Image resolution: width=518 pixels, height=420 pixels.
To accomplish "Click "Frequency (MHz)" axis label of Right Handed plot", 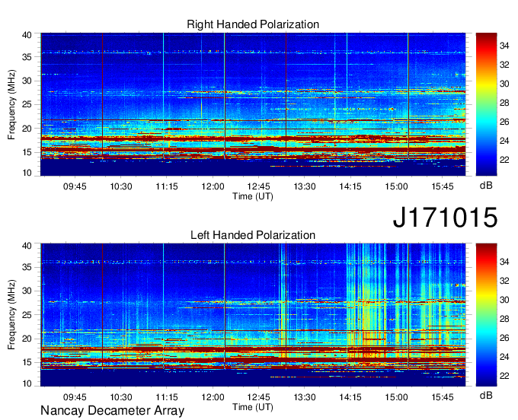I will tap(11, 104).
